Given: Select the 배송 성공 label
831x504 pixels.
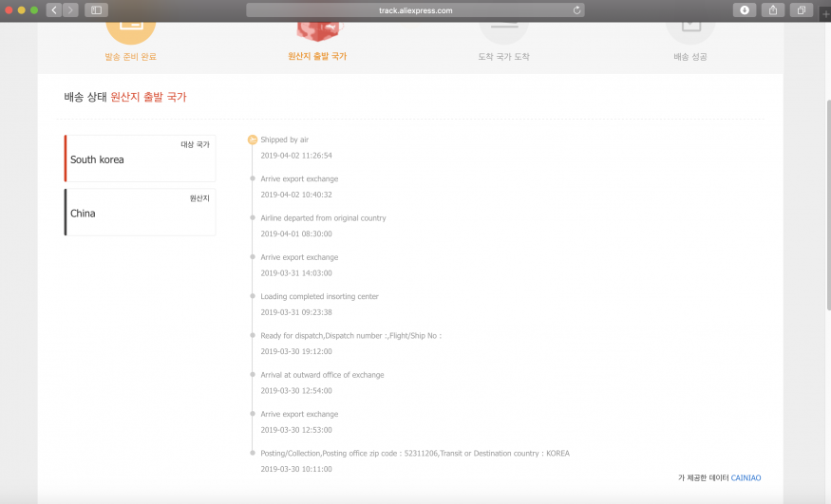Looking at the screenshot, I should (690, 57).
